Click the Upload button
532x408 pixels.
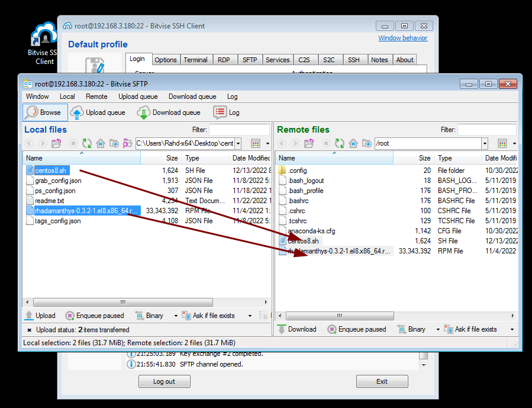point(40,316)
